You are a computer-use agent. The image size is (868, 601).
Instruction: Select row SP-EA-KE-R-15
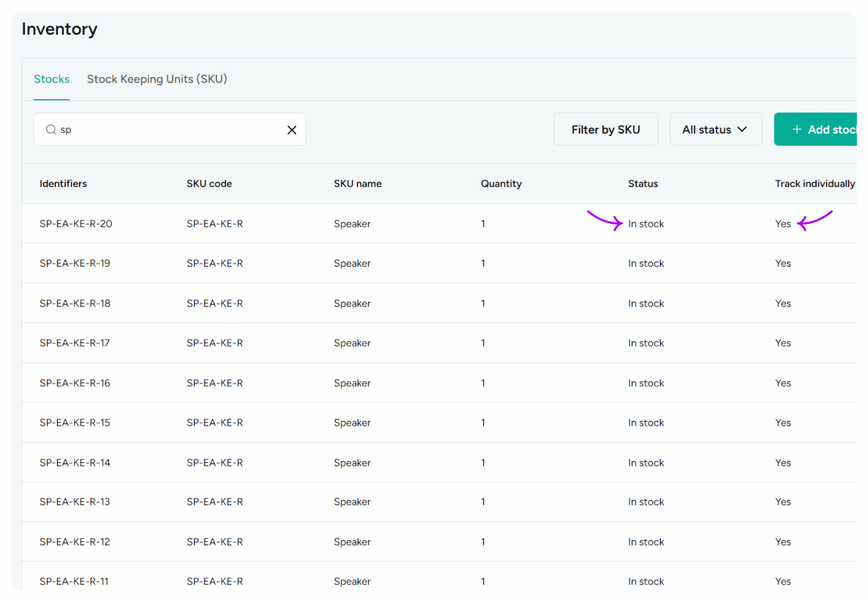coord(75,422)
